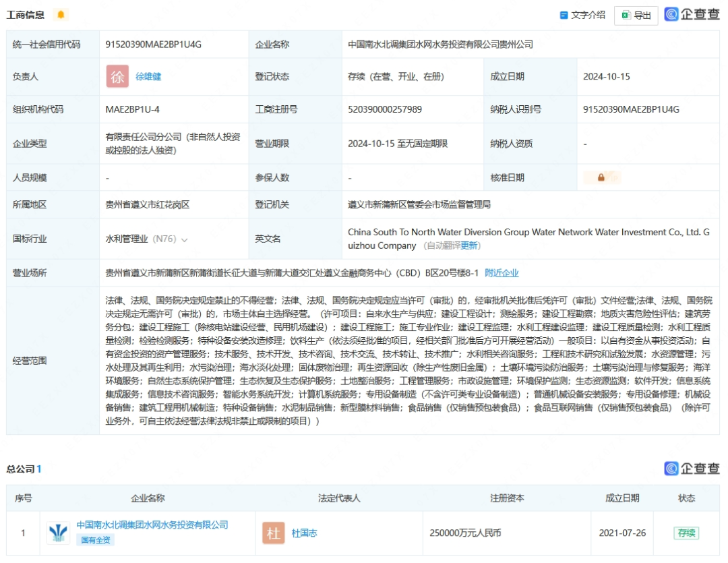Open the 文字介绍 text introduction
The width and height of the screenshot is (728, 563).
pyautogui.click(x=582, y=16)
